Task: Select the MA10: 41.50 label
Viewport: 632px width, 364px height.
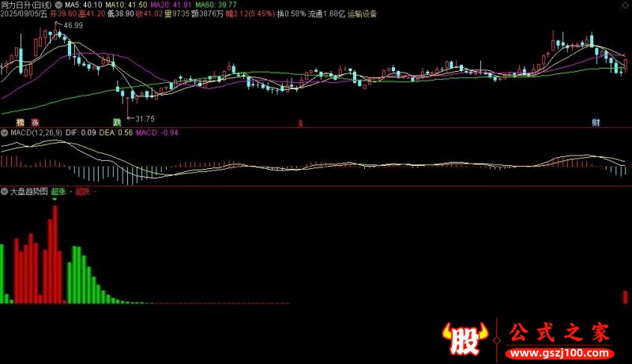Action: (x=126, y=6)
